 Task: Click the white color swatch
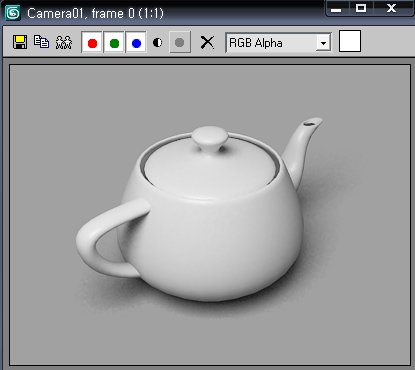point(350,41)
